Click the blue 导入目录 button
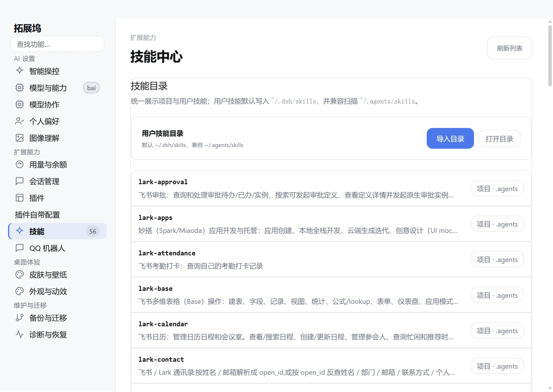Image resolution: width=553 pixels, height=392 pixels. 450,139
